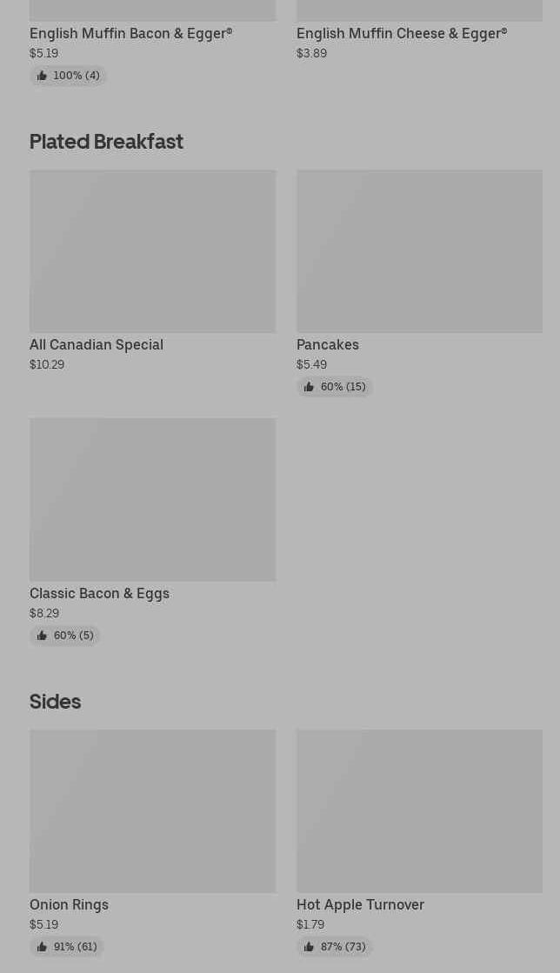Screen dimensions: 560x973
Task: Click the Plated Breakfast section heading
Action: (x=106, y=141)
